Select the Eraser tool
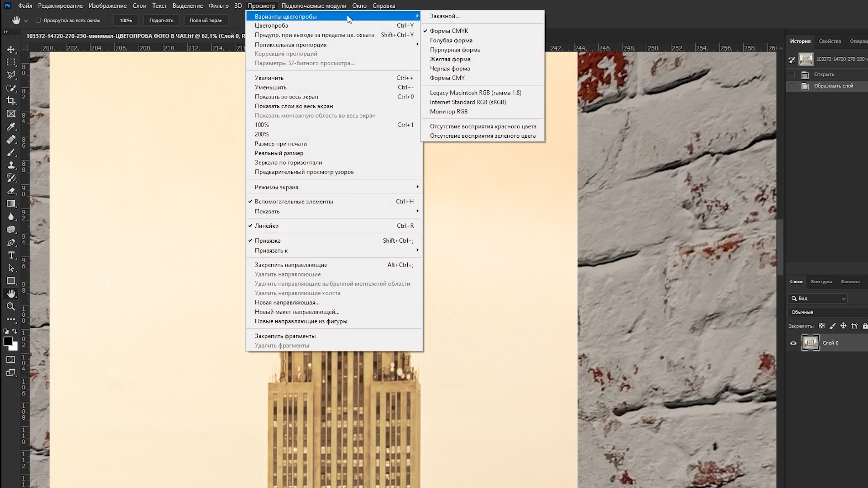 pyautogui.click(x=11, y=191)
